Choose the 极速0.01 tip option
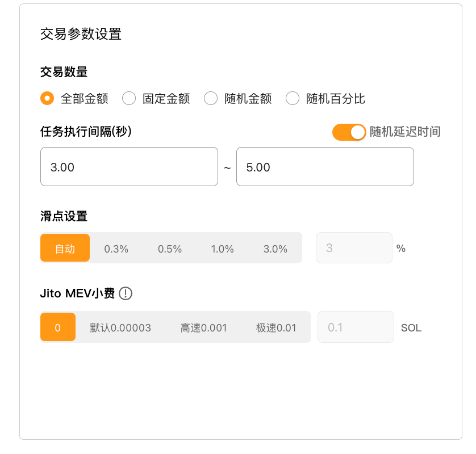Screen dimensions: 476x454 276,327
